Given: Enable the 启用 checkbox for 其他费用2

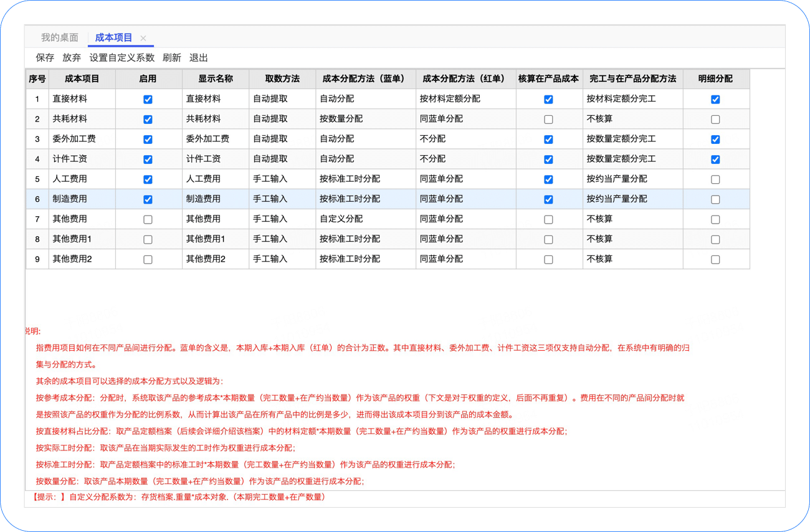Looking at the screenshot, I should (x=148, y=259).
